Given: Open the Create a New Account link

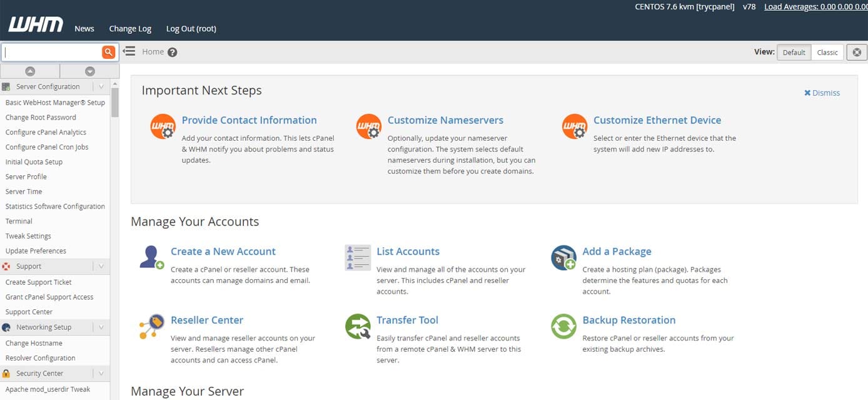Looking at the screenshot, I should pos(223,252).
